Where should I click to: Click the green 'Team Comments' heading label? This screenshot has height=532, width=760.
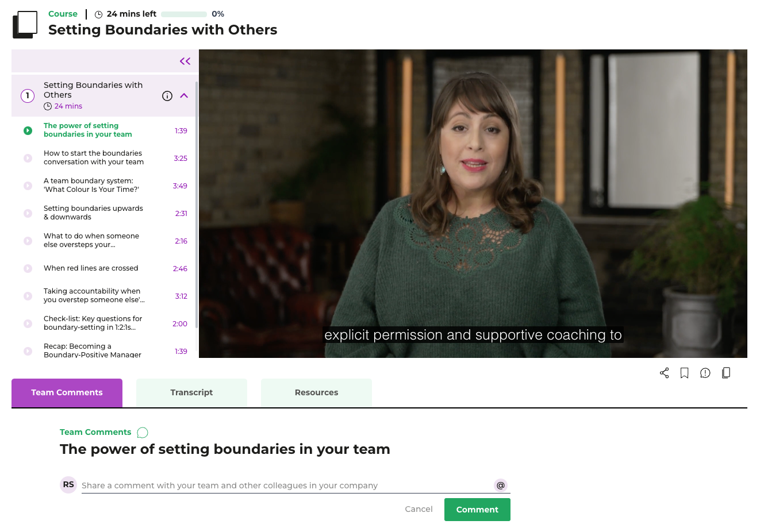pyautogui.click(x=95, y=432)
